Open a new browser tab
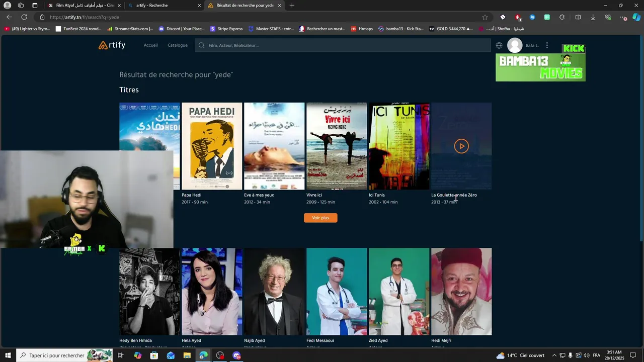Viewport: 644px width, 362px height. (292, 6)
